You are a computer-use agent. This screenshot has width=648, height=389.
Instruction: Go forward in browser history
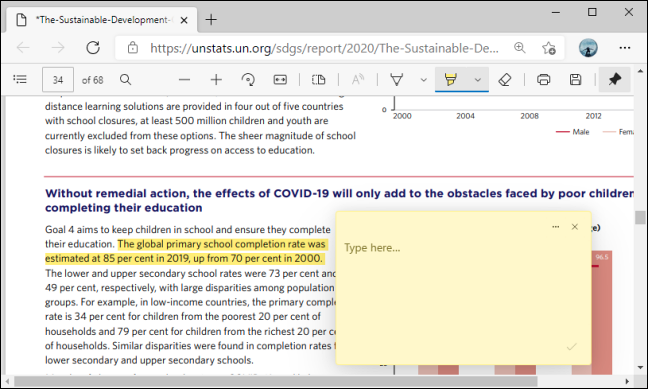tap(57, 48)
